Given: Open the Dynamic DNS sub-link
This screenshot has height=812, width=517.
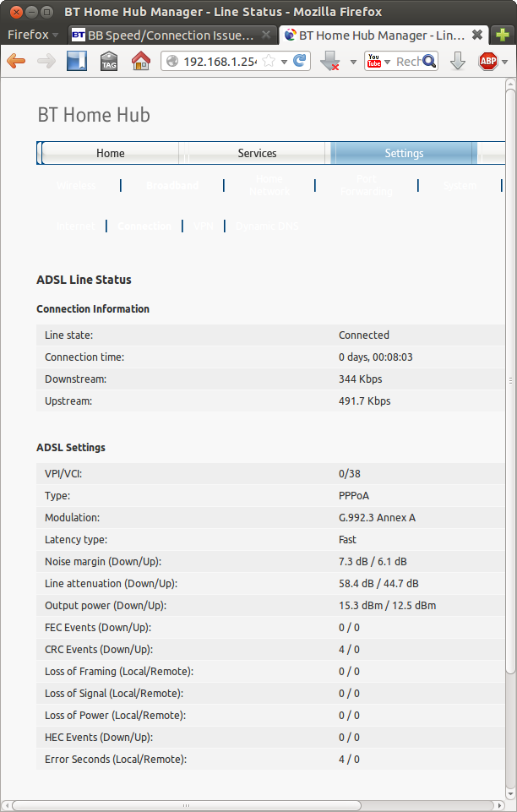Looking at the screenshot, I should 267,226.
